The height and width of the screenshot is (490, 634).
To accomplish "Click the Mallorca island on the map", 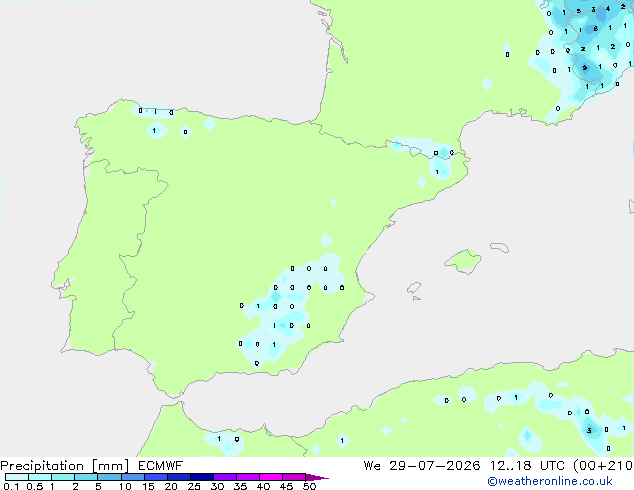I will pyautogui.click(x=464, y=261).
